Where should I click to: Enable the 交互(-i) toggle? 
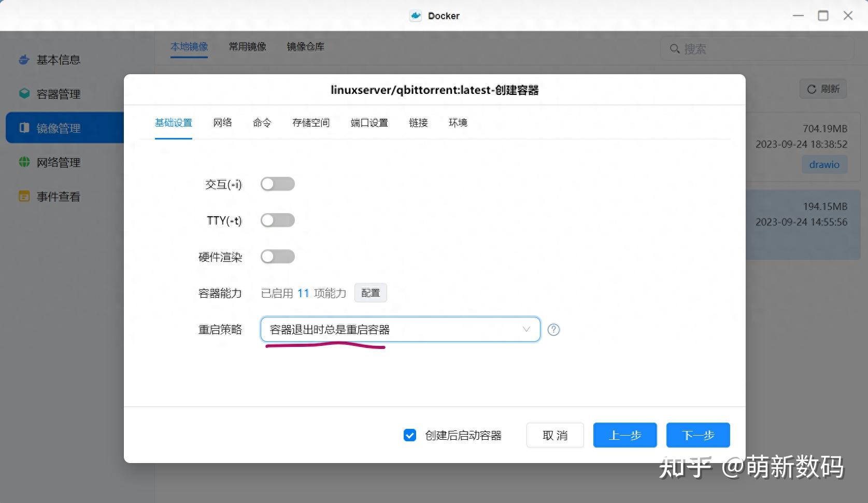278,184
